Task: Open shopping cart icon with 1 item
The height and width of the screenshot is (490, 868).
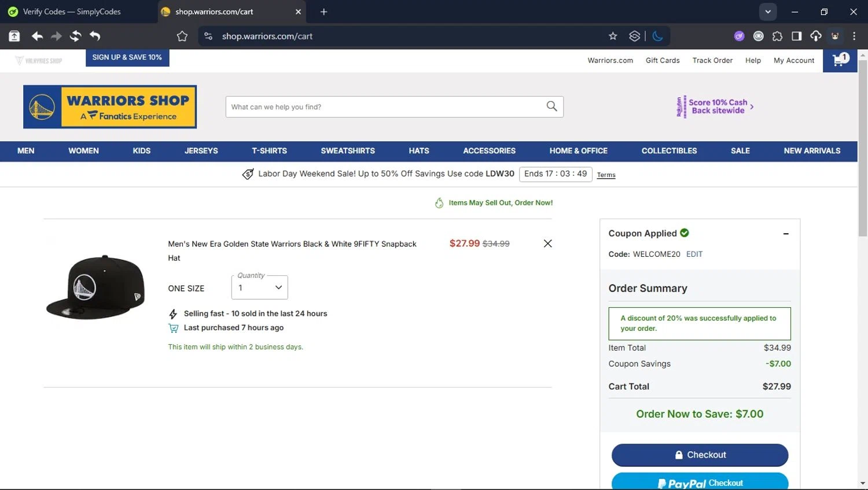Action: tap(840, 60)
